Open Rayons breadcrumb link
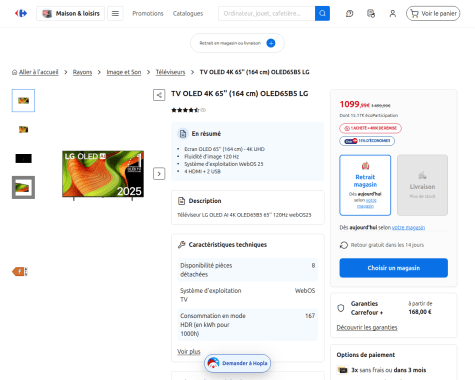The width and height of the screenshot is (475, 380). coord(82,72)
